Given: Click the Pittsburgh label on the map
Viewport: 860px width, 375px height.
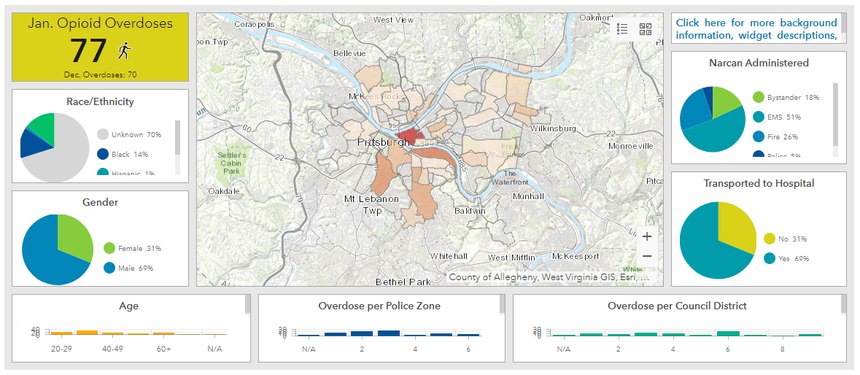Looking at the screenshot, I should tap(383, 143).
